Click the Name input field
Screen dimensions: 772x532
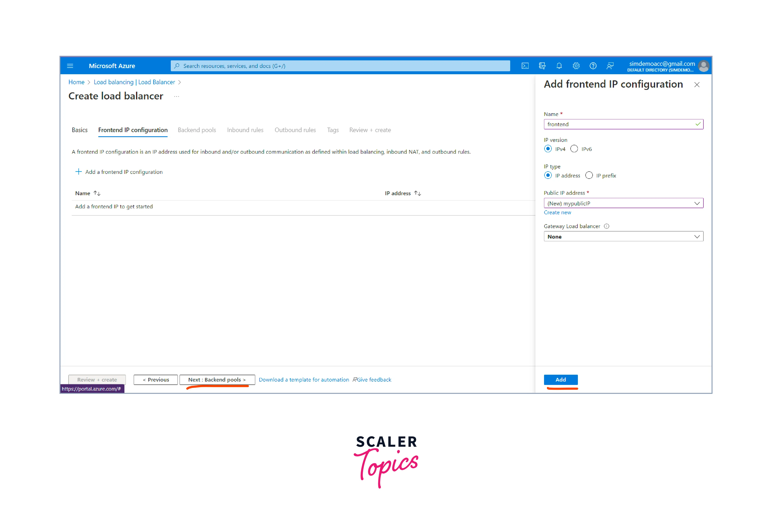pyautogui.click(x=623, y=124)
